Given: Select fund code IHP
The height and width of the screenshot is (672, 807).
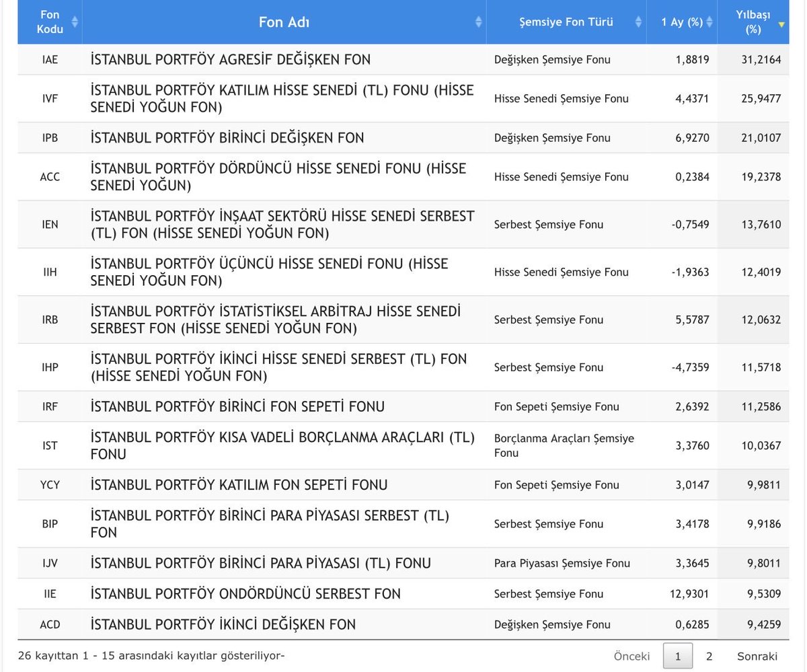Looking at the screenshot, I should (x=50, y=367).
